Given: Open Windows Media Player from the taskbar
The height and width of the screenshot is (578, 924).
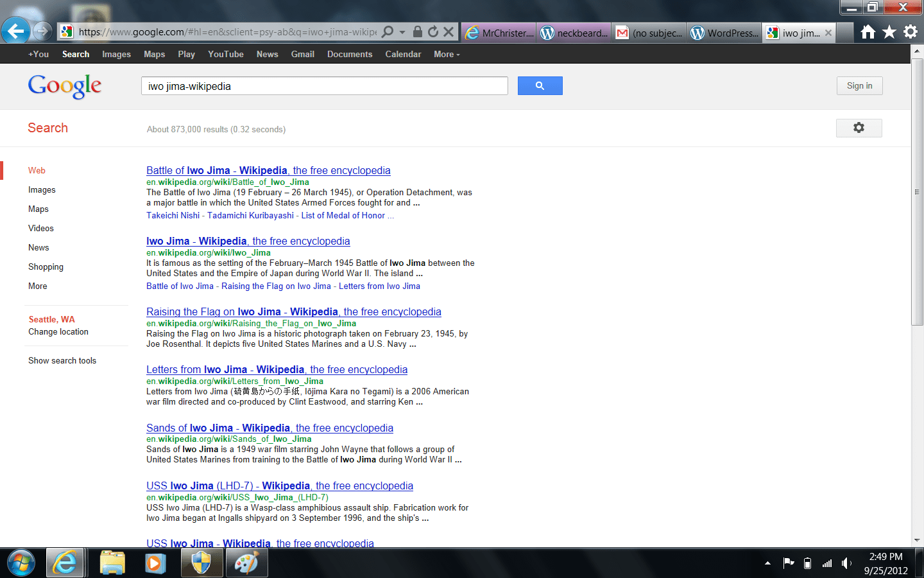Looking at the screenshot, I should click(155, 563).
